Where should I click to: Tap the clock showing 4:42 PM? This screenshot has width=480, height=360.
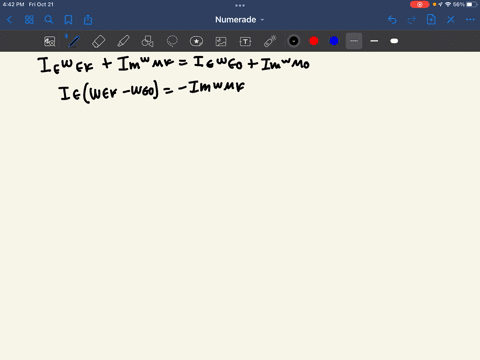[x=13, y=4]
